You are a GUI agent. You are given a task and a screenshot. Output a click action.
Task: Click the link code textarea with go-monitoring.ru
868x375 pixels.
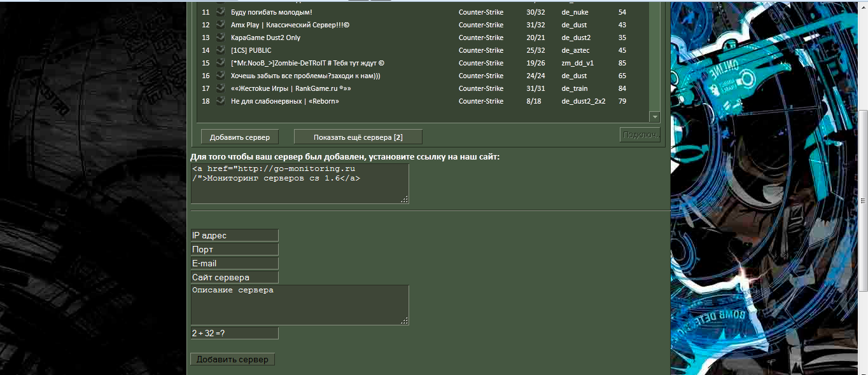click(x=300, y=184)
